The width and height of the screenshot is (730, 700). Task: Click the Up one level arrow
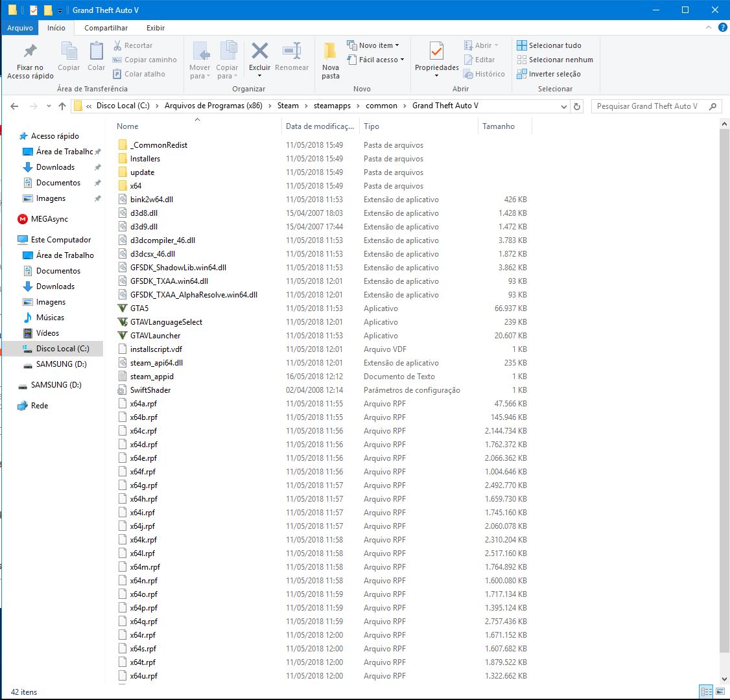[62, 106]
